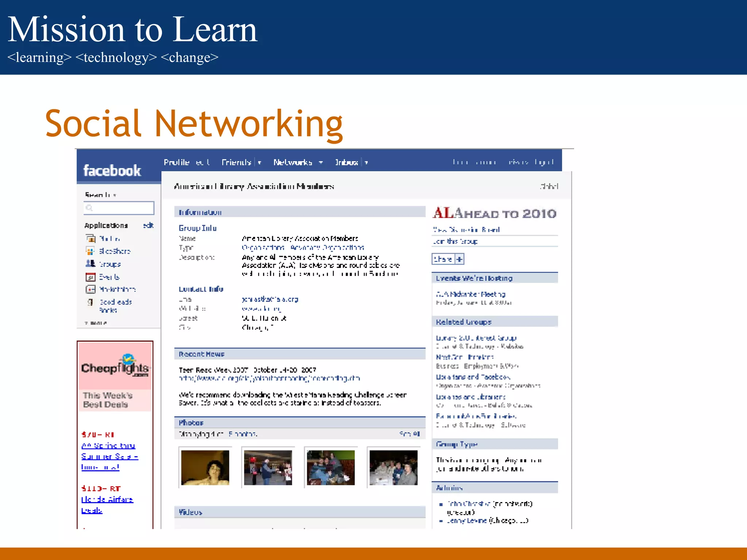Expand the Friends dropdown arrow

pyautogui.click(x=259, y=163)
